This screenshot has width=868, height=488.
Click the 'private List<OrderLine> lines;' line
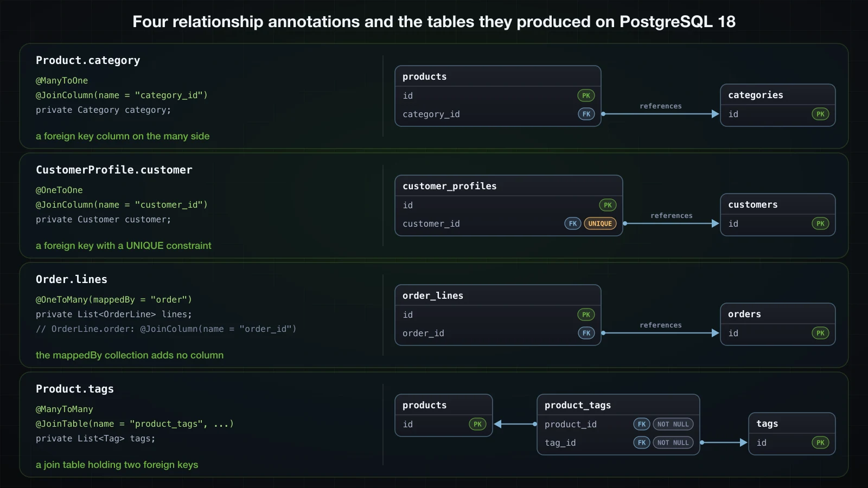[114, 314]
